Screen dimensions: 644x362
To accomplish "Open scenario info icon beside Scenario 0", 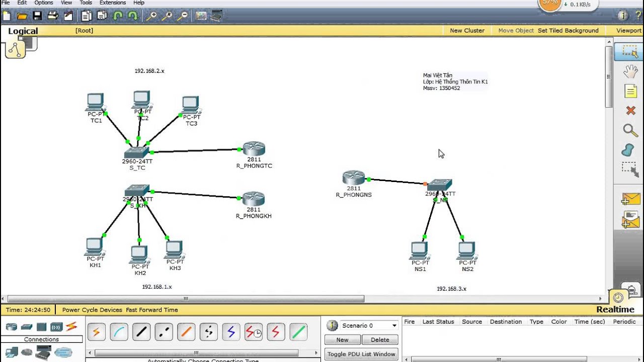I will tap(332, 325).
